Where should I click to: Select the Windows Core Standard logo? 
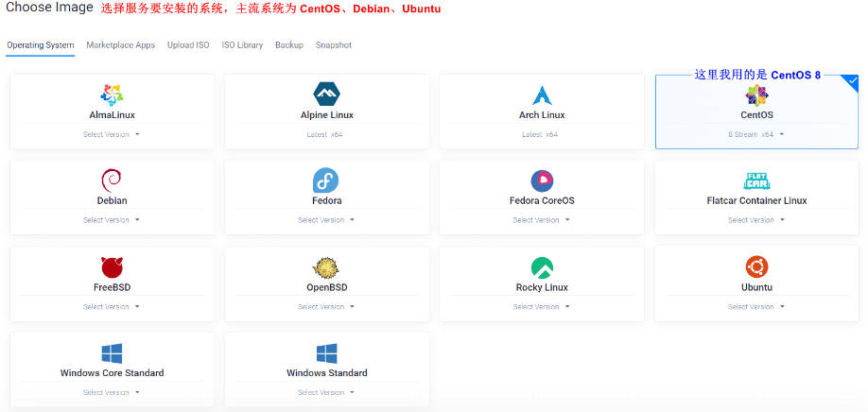[x=112, y=353]
